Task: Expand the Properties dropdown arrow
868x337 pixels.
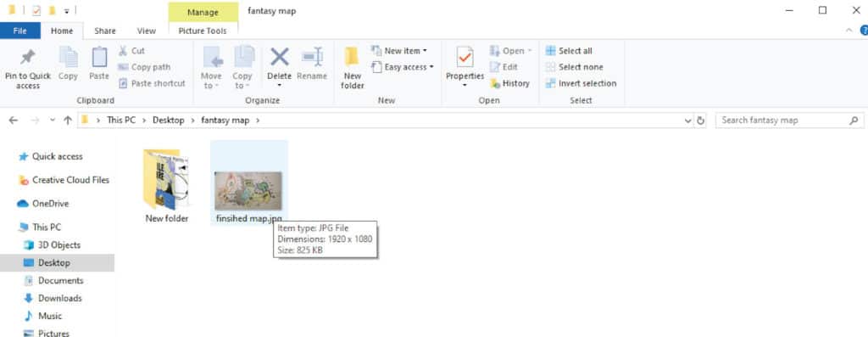Action: (x=465, y=86)
